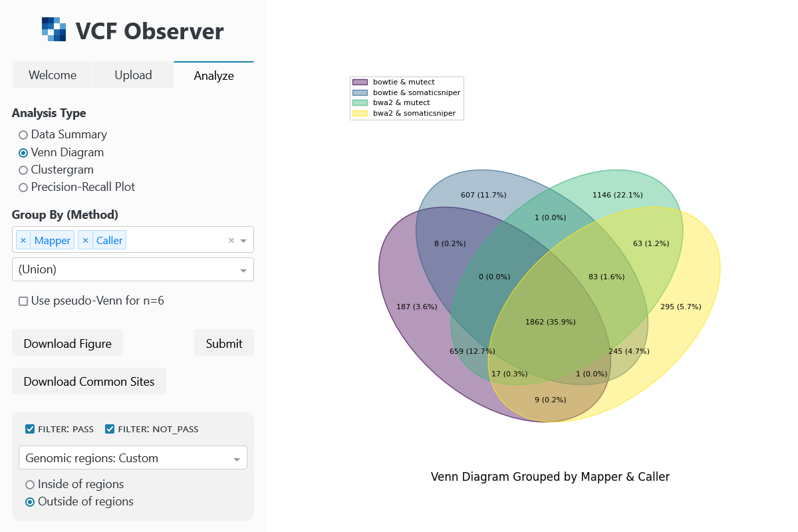Uncheck the FILTER: NOT_PASS checkbox
The height and width of the screenshot is (532, 798).
[x=110, y=429]
